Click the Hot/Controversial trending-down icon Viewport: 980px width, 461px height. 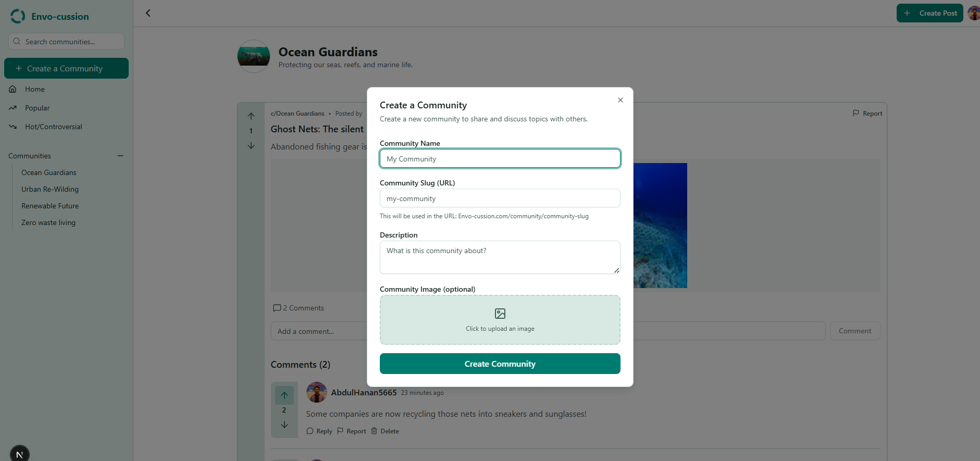[13, 127]
